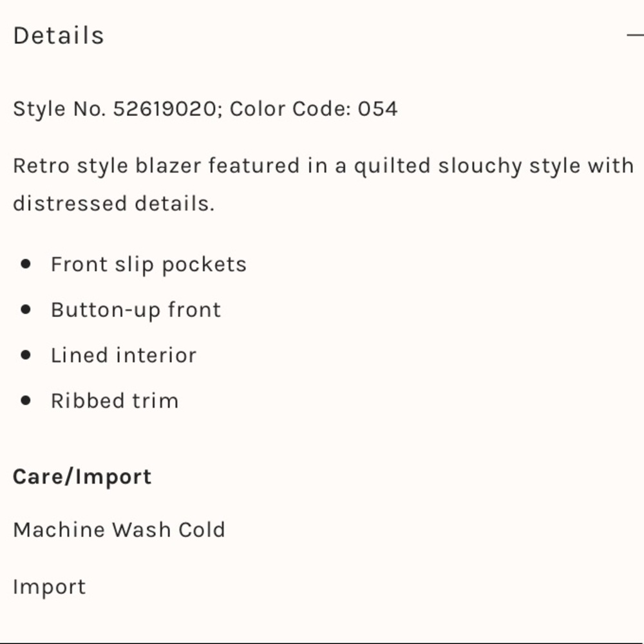This screenshot has width=644, height=644.
Task: Click the bullet beside Button-up front
Action: click(26, 309)
